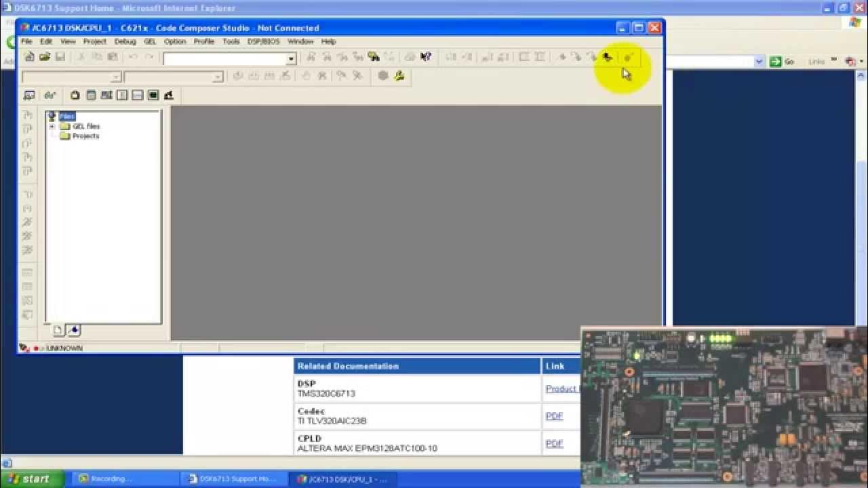This screenshot has width=868, height=488.
Task: Open the find text combo box dropdown
Action: click(x=291, y=58)
